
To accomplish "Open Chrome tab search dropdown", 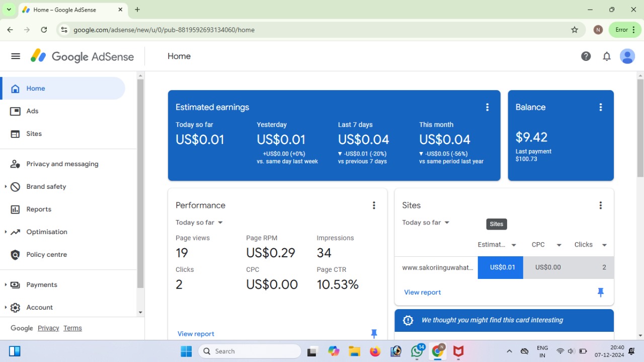I will (9, 10).
